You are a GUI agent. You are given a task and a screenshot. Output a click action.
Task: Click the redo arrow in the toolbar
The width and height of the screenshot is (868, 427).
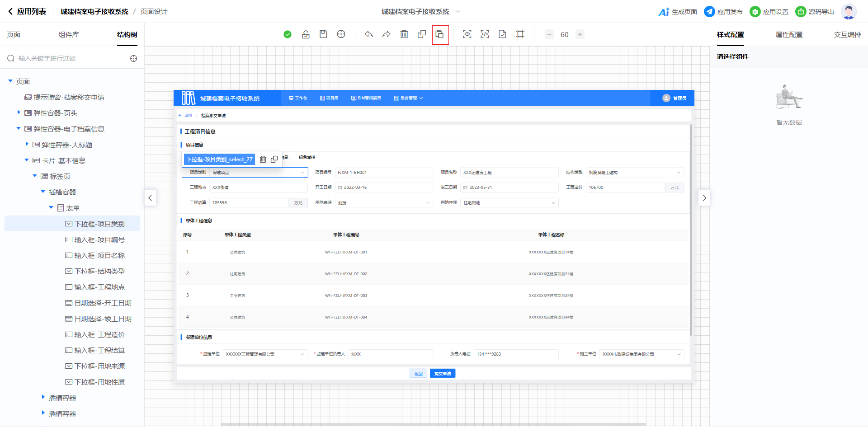387,34
